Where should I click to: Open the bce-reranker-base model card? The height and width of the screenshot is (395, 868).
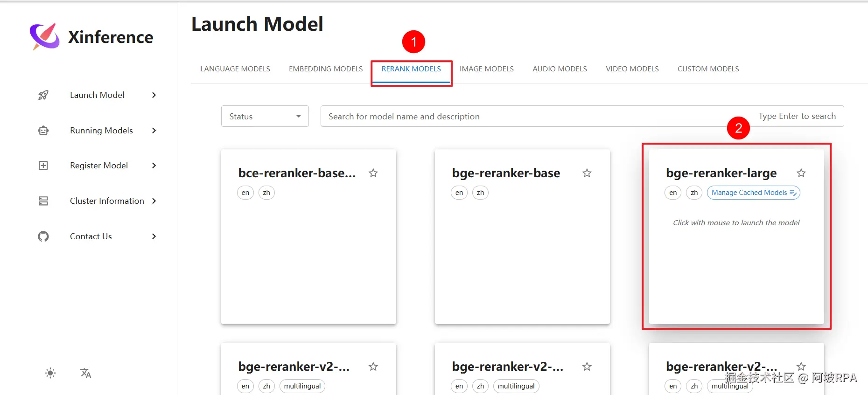(308, 236)
